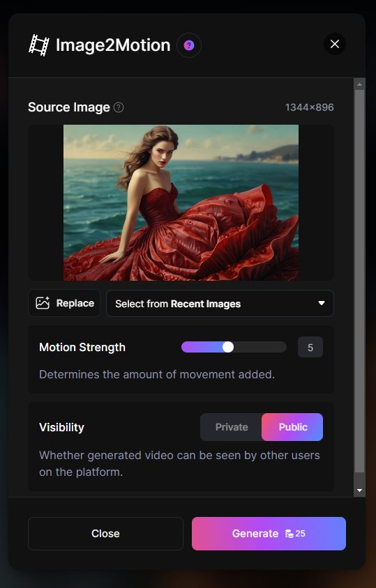
Task: Open the purple help question mark icon
Action: pos(189,45)
